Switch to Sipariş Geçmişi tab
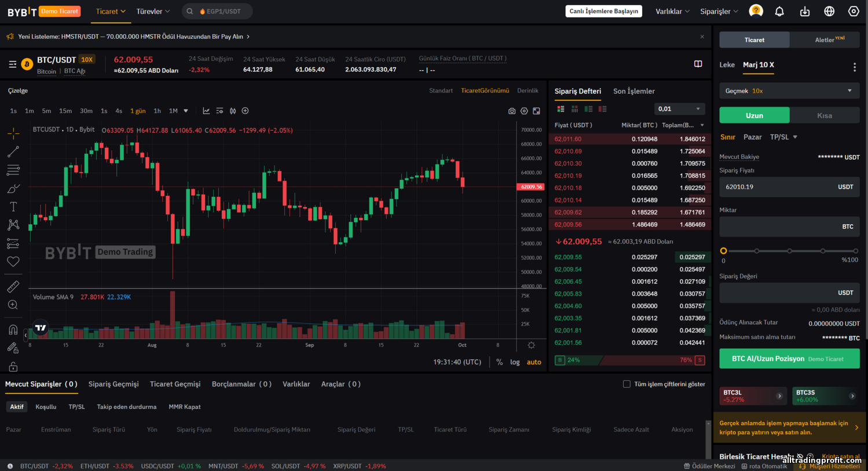This screenshot has height=471, width=868. 113,384
